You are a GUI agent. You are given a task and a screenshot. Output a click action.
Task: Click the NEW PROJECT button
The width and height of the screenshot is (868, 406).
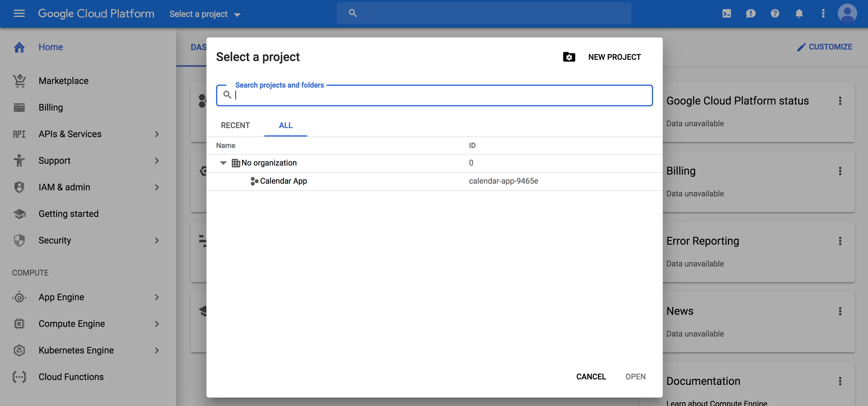click(614, 57)
